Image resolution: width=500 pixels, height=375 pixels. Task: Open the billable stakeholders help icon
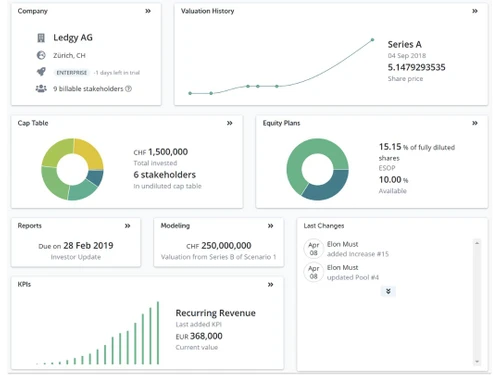tap(128, 89)
